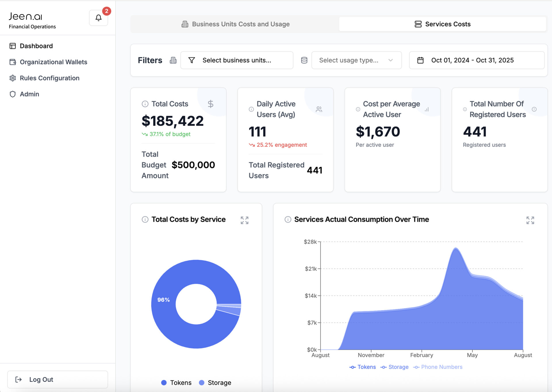Select the Services Costs tab
The image size is (552, 392).
click(442, 24)
